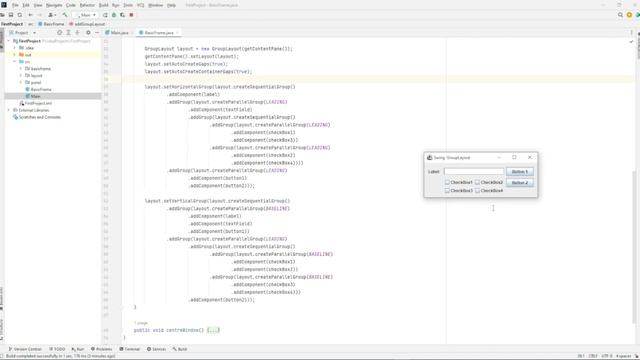Expand the .idea folder node
This screenshot has height=360, width=640.
click(15, 48)
